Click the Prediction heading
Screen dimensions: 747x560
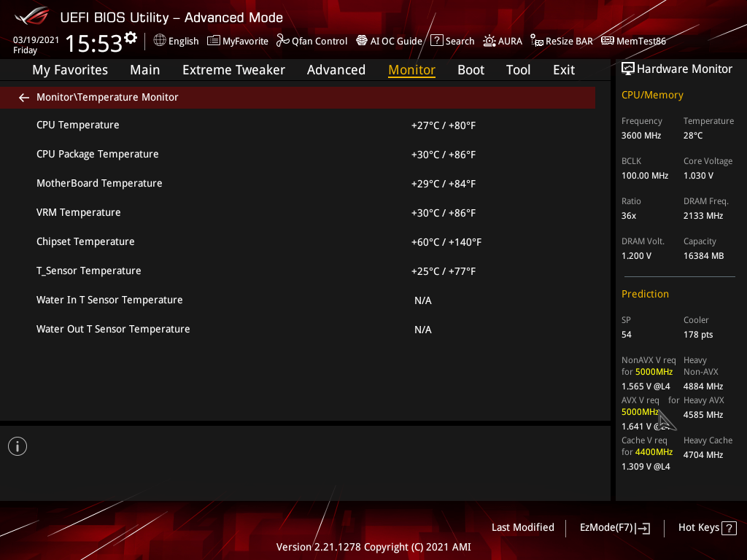[x=645, y=294]
